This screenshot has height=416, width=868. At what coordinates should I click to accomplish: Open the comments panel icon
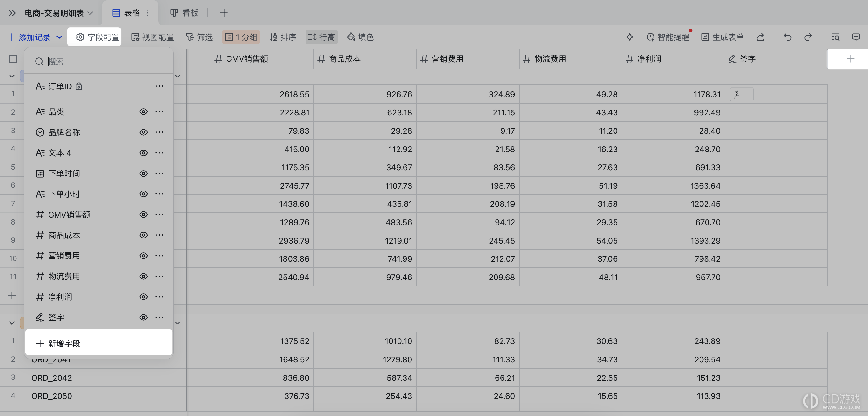tap(856, 37)
